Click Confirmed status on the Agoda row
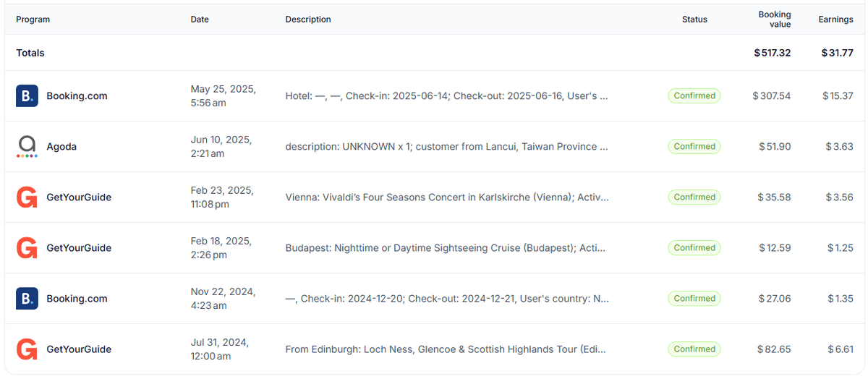 pos(694,146)
